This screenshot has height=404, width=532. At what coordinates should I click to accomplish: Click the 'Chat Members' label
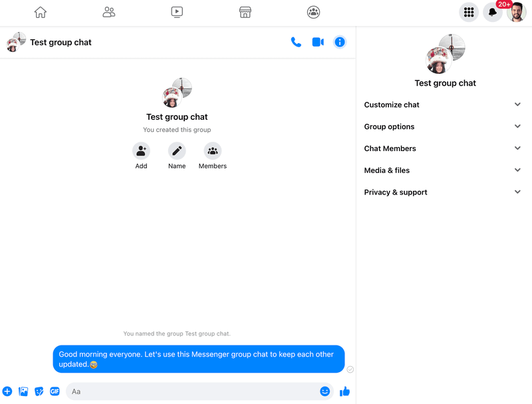[390, 148]
